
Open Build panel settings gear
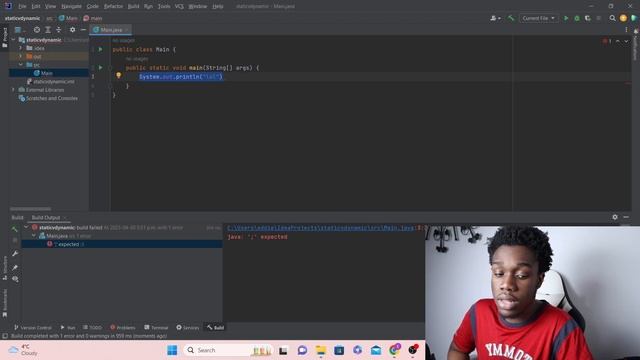615,217
